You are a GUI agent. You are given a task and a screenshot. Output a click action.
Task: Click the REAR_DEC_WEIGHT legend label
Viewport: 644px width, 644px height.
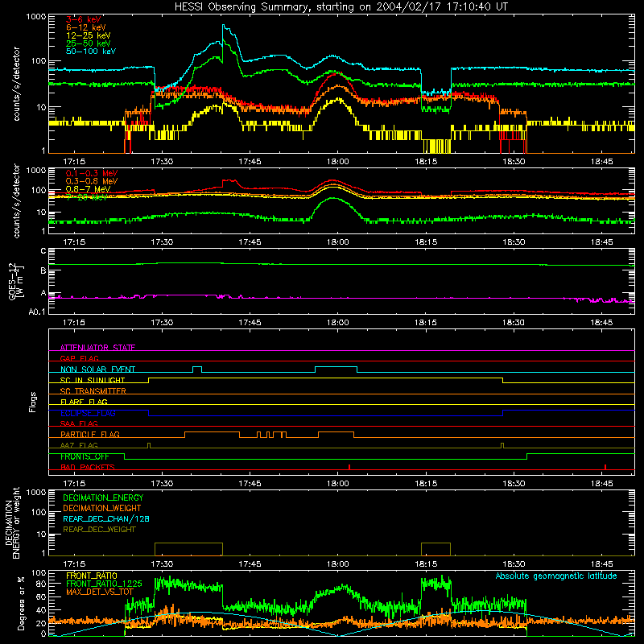99,530
